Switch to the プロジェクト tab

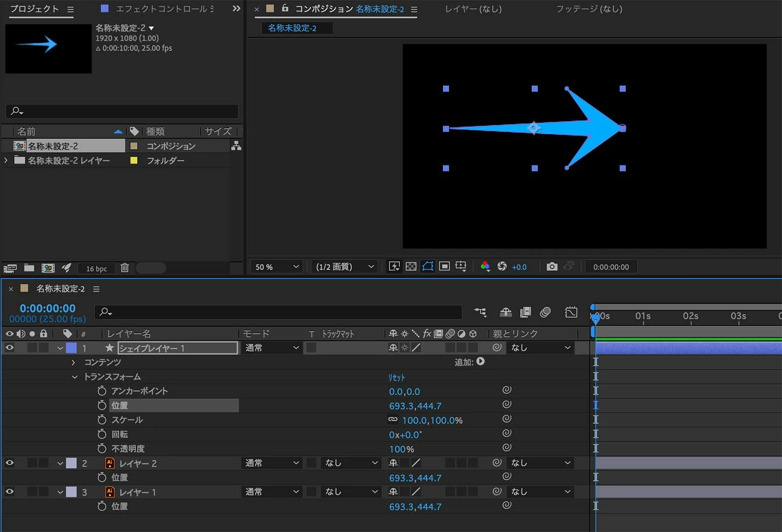pyautogui.click(x=34, y=9)
